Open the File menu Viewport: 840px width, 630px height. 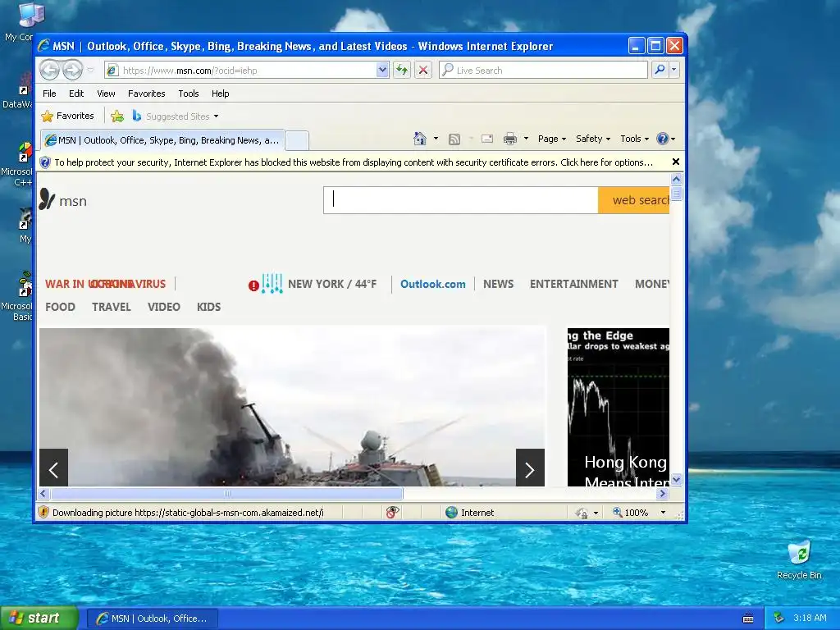point(49,94)
